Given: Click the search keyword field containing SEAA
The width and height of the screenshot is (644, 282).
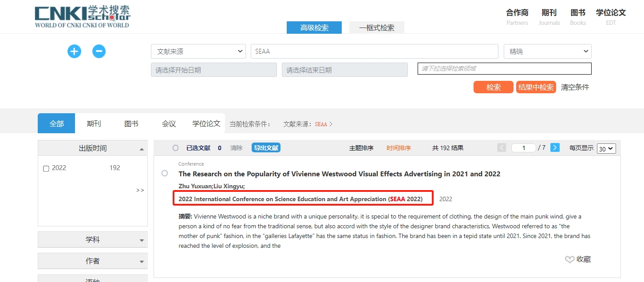Looking at the screenshot, I should click(375, 52).
